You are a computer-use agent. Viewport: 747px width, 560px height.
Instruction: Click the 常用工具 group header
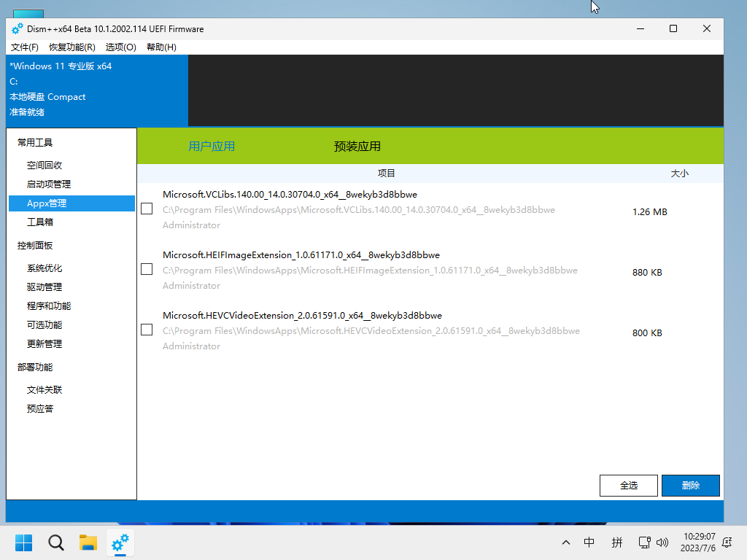(x=35, y=142)
